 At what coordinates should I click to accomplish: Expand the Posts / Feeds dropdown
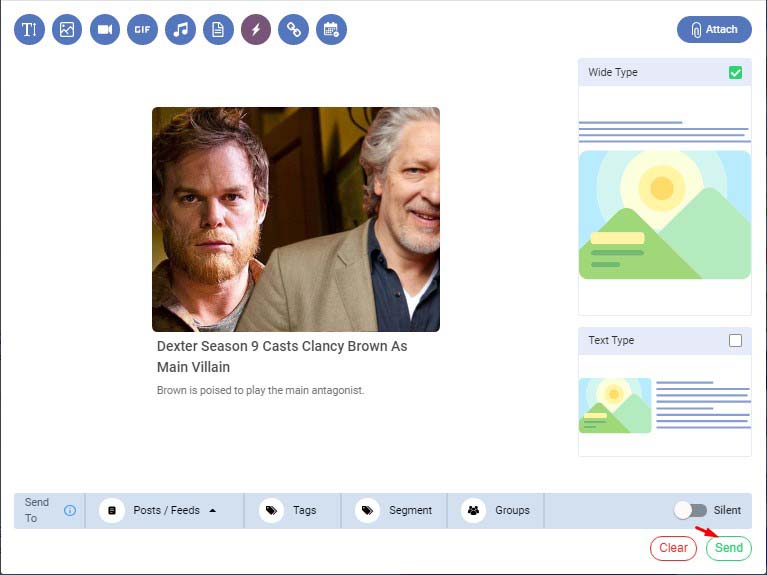(164, 510)
